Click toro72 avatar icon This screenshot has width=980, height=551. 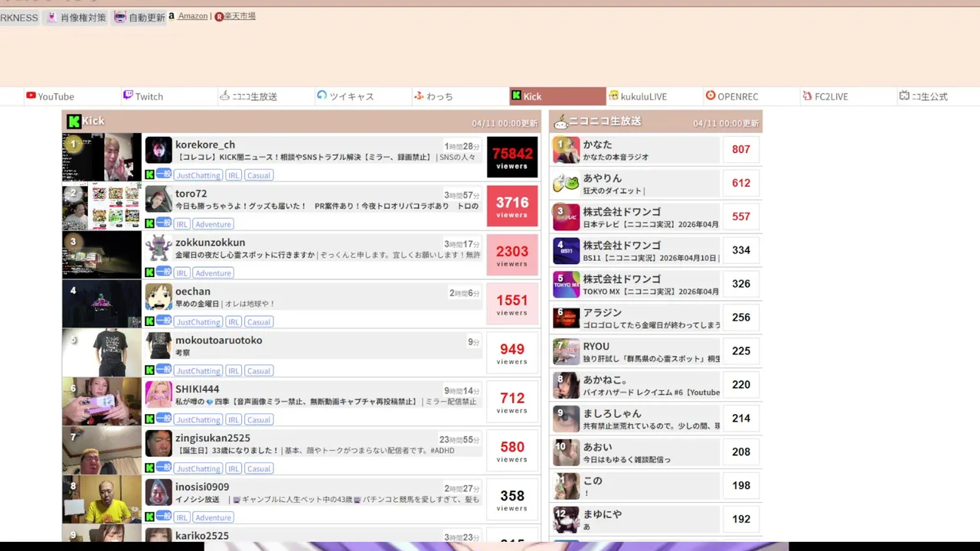click(158, 199)
